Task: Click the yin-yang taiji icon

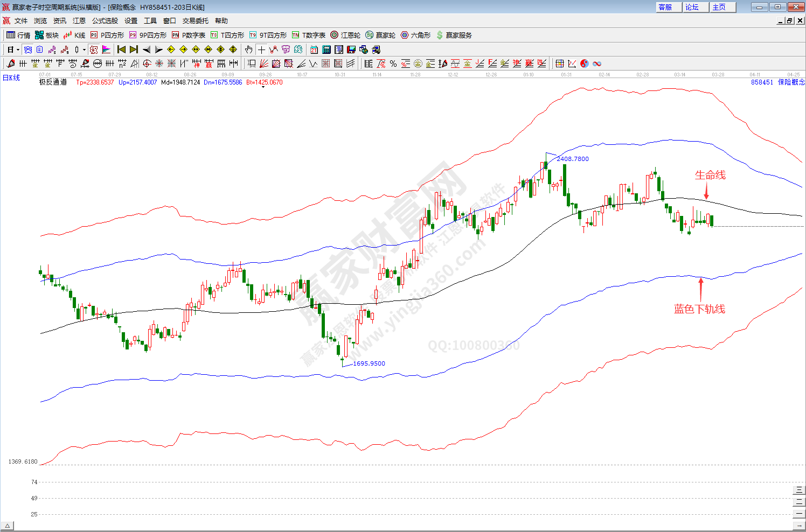Action: point(585,64)
